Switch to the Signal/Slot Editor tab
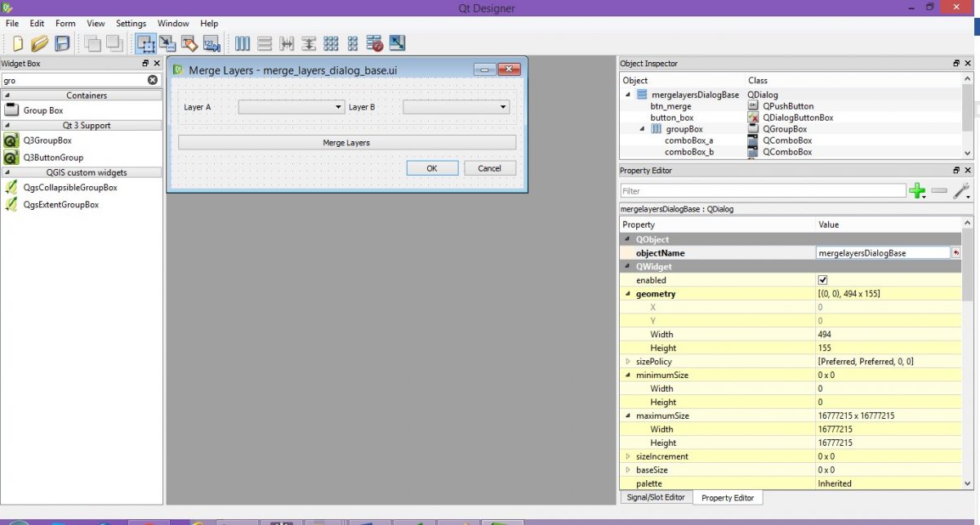The height and width of the screenshot is (525, 980). point(656,497)
